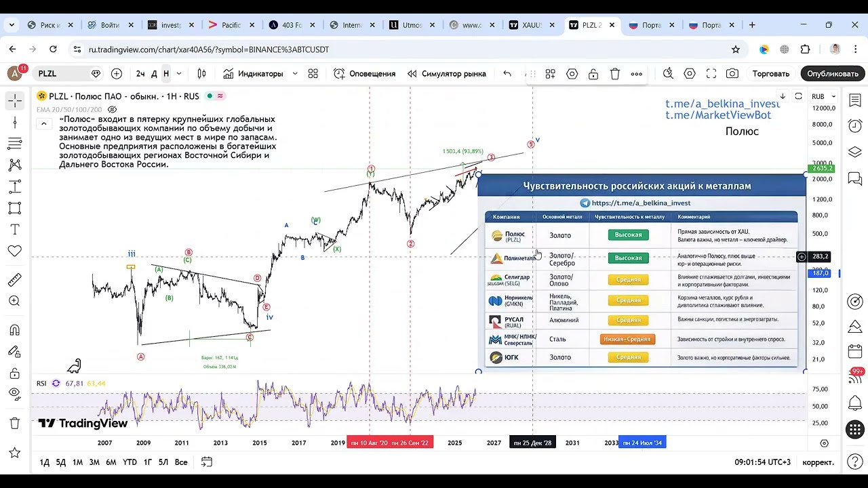Image resolution: width=868 pixels, height=488 pixels.
Task: Enter fullscreen mode
Action: pos(711,73)
